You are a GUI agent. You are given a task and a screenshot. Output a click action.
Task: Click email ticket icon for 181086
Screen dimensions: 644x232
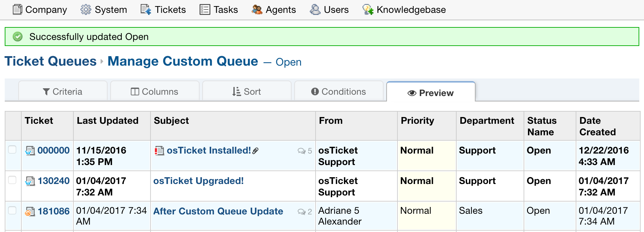coord(30,212)
